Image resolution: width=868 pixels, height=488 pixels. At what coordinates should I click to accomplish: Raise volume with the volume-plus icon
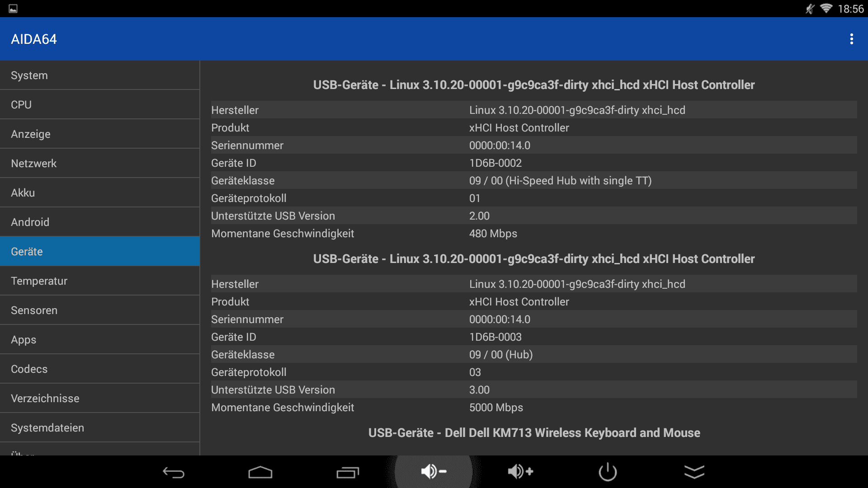click(520, 471)
